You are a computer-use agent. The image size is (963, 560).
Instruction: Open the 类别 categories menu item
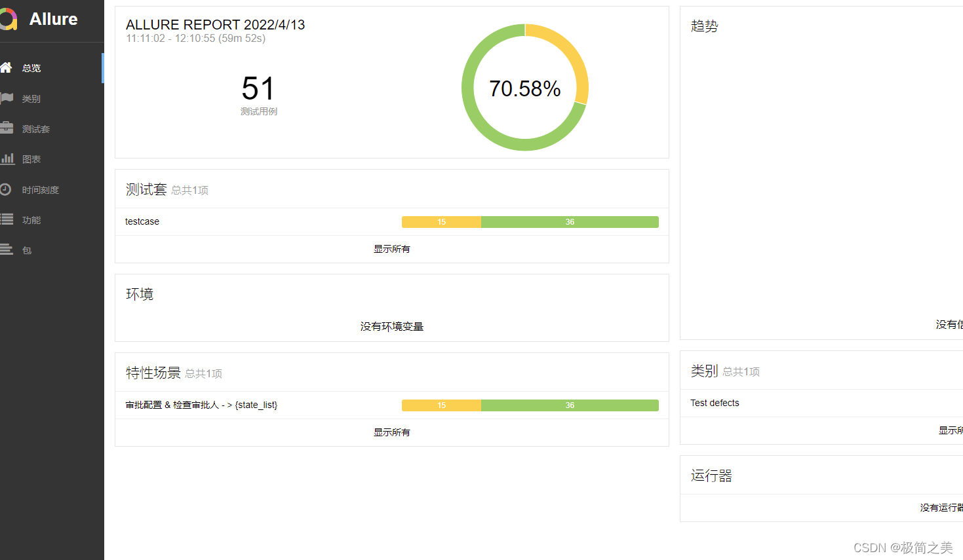(52, 98)
